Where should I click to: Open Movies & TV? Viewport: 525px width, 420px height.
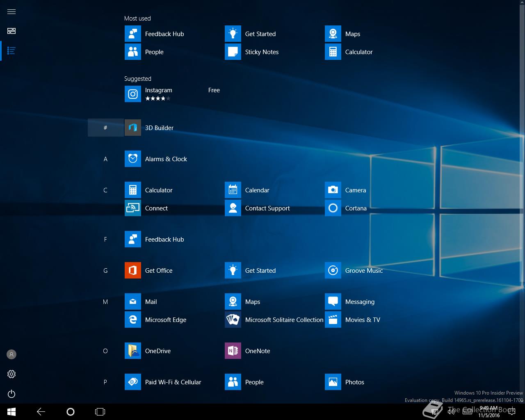374,320
